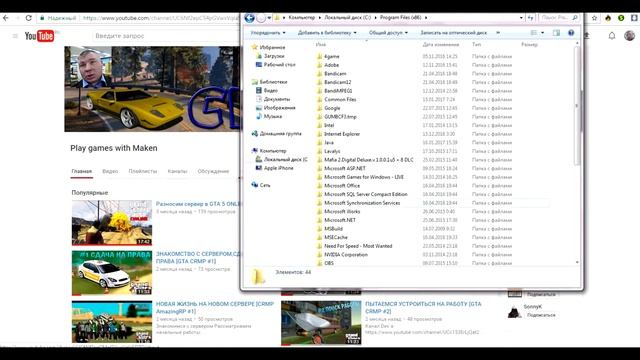Screen dimensions: 640x360
Task: Click into the Explorer search field
Action: coord(558,18)
